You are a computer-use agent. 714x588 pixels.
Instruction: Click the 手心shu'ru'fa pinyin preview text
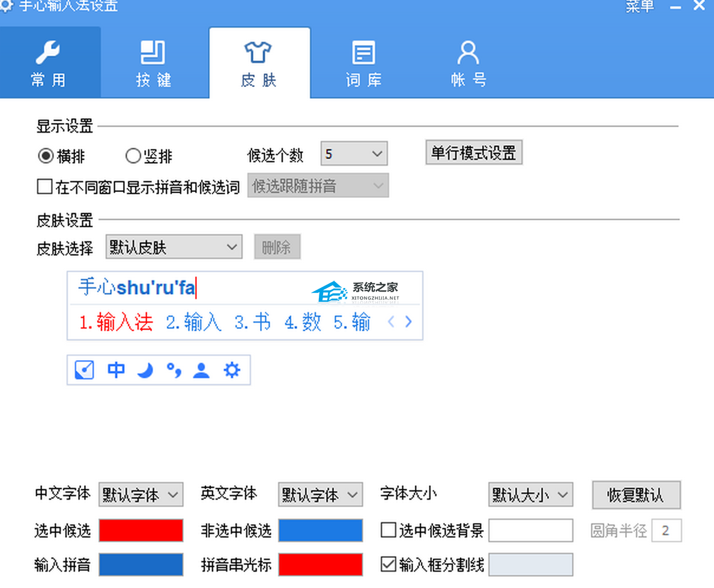click(x=137, y=287)
